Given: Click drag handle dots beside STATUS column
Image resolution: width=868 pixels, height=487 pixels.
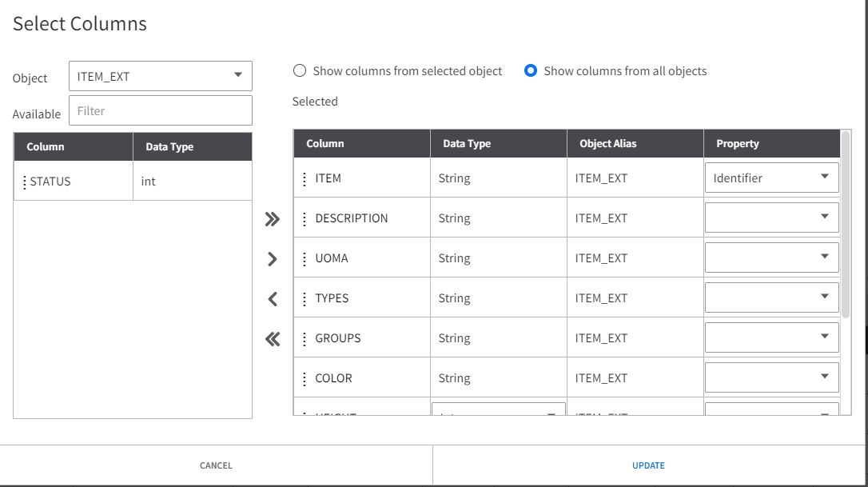Looking at the screenshot, I should 25,182.
